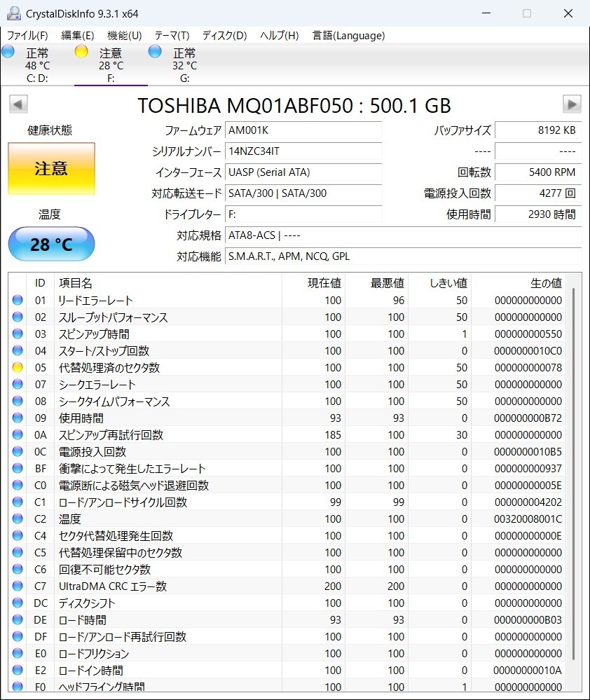Open the テーマ(T) menu

(172, 35)
